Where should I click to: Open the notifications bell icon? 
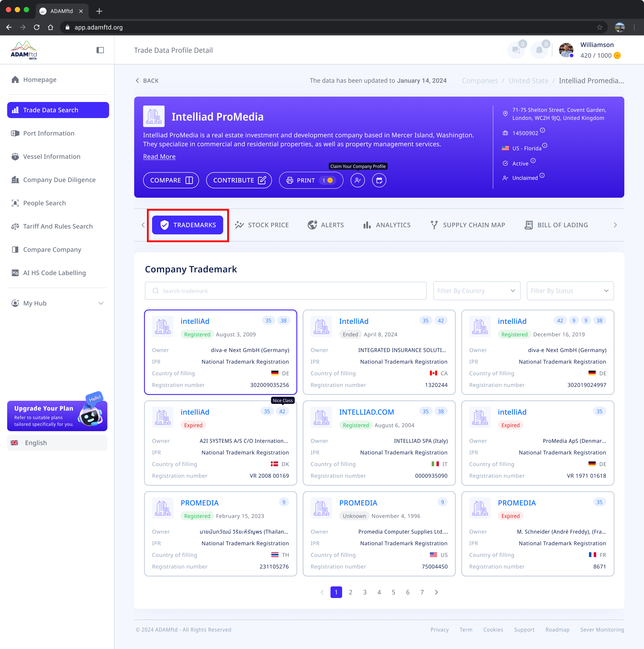point(539,50)
